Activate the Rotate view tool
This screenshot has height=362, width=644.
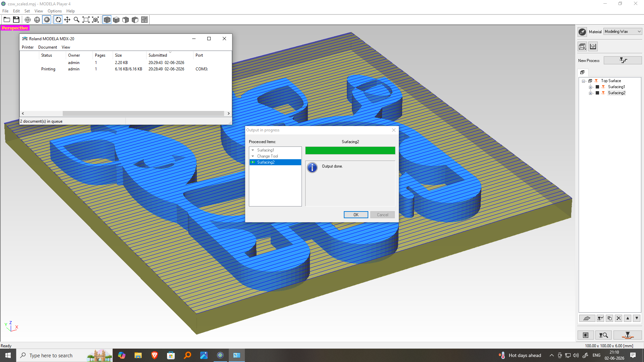(x=58, y=20)
